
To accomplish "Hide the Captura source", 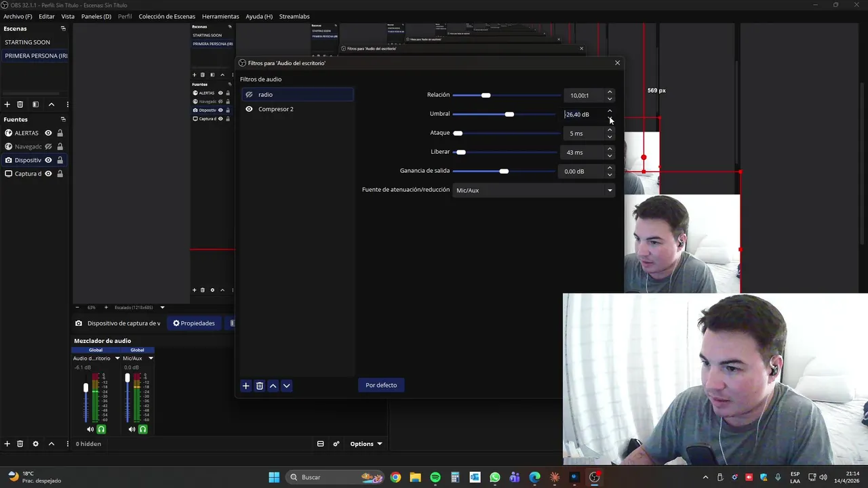I will pos(48,174).
